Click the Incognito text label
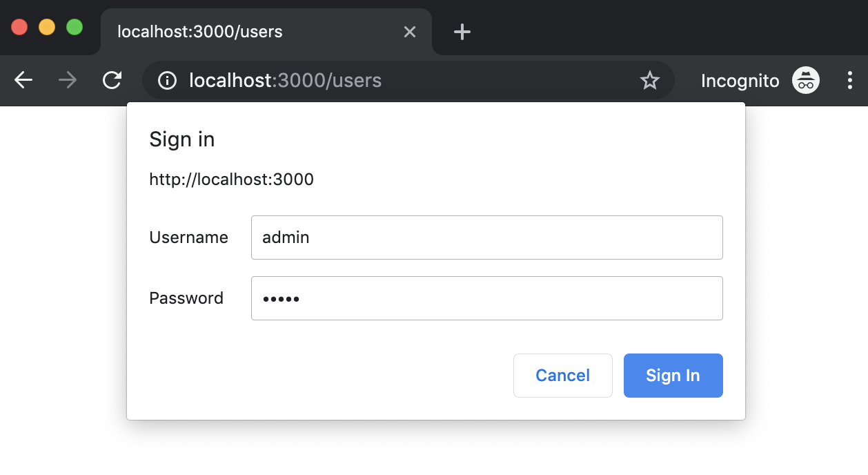 (x=740, y=81)
